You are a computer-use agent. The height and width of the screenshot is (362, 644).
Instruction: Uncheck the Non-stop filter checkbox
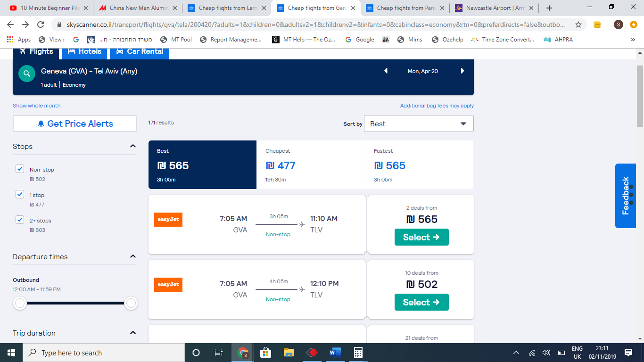coord(20,169)
